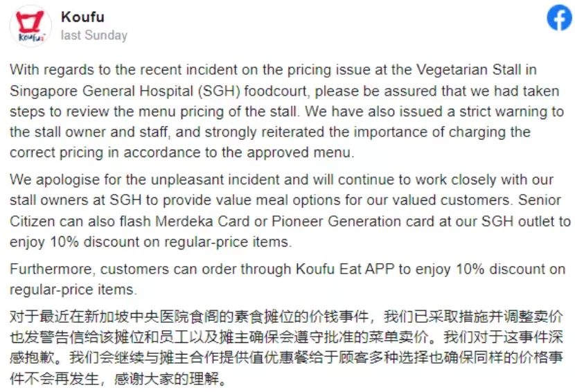
Task: Click the words "approved menu"
Action: (x=299, y=152)
